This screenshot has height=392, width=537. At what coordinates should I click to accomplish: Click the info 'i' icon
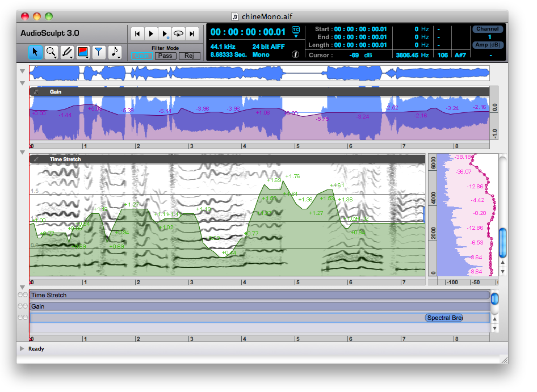pyautogui.click(x=295, y=54)
